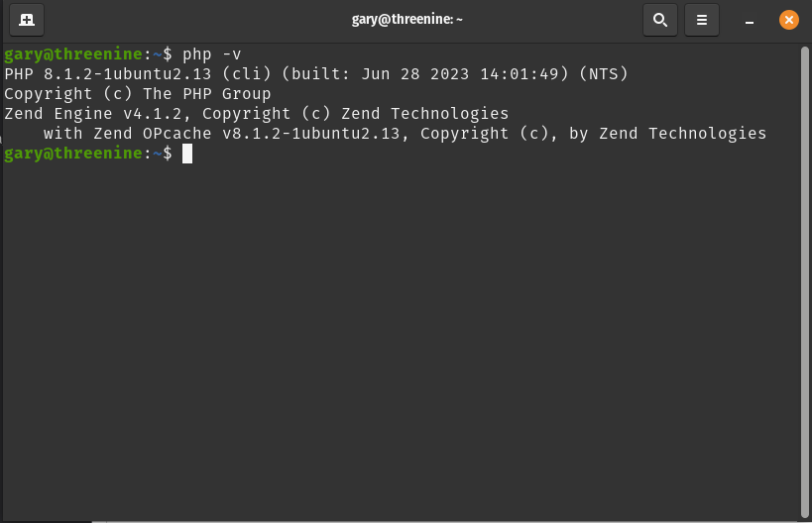
Task: Click the (cli) text in PHP version line
Action: pyautogui.click(x=247, y=74)
